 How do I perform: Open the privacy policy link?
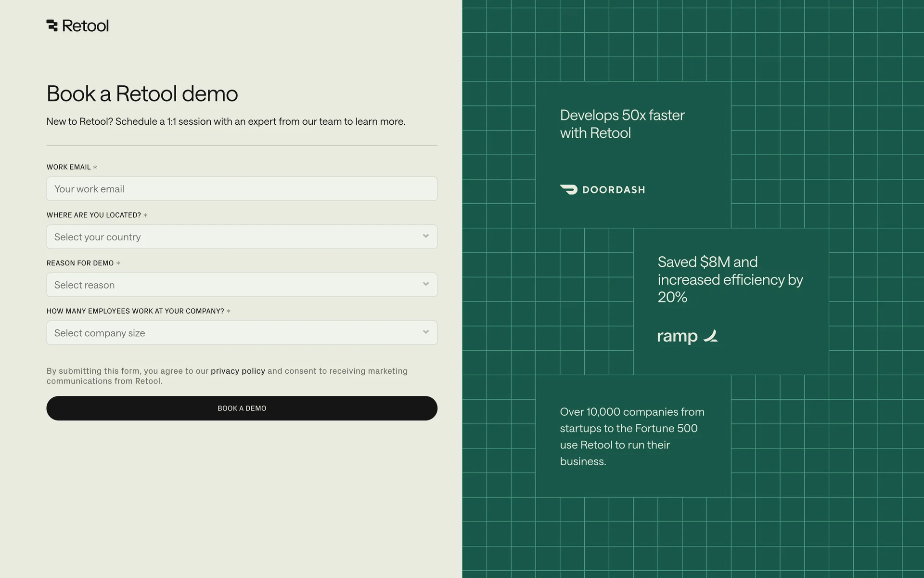(x=238, y=371)
